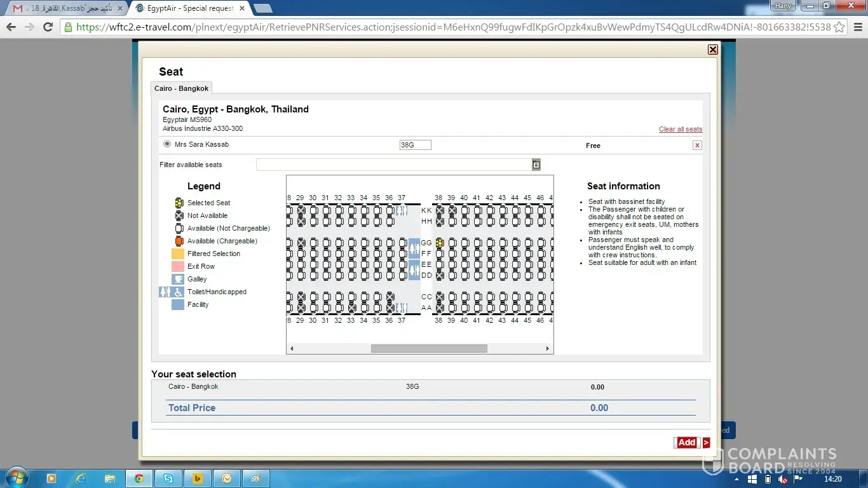Bookmark page with the star icon
The image size is (868, 488).
tap(839, 27)
